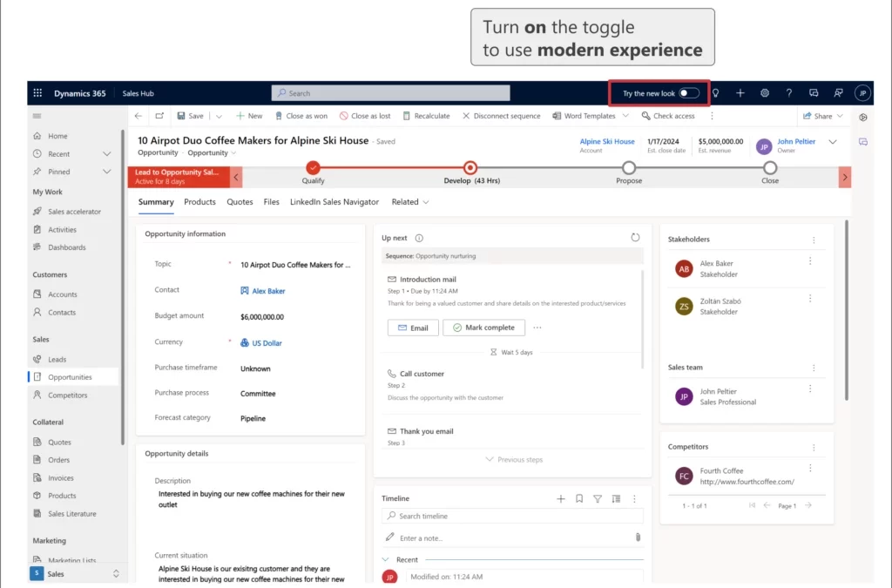Open Alpine Ski House account link
Screen dimensions: 892x588
coord(607,142)
